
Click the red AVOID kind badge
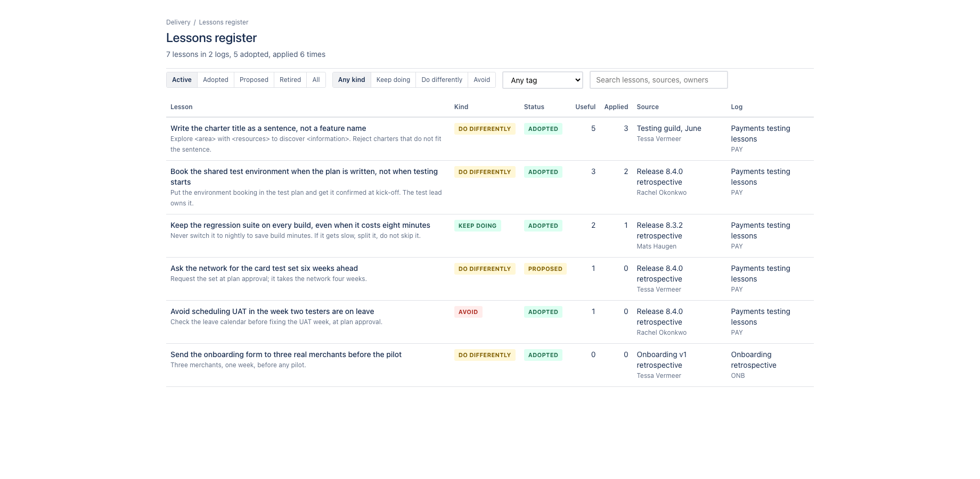(468, 312)
